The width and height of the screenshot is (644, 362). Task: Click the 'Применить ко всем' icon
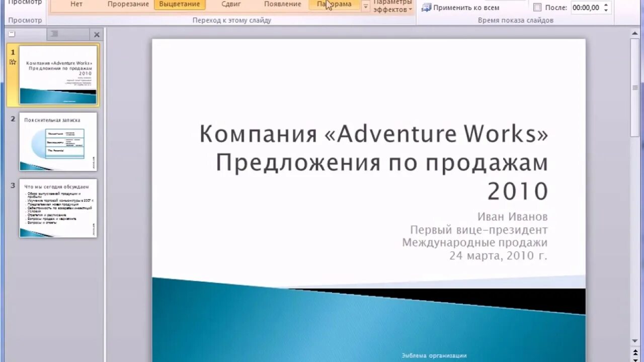coord(426,8)
